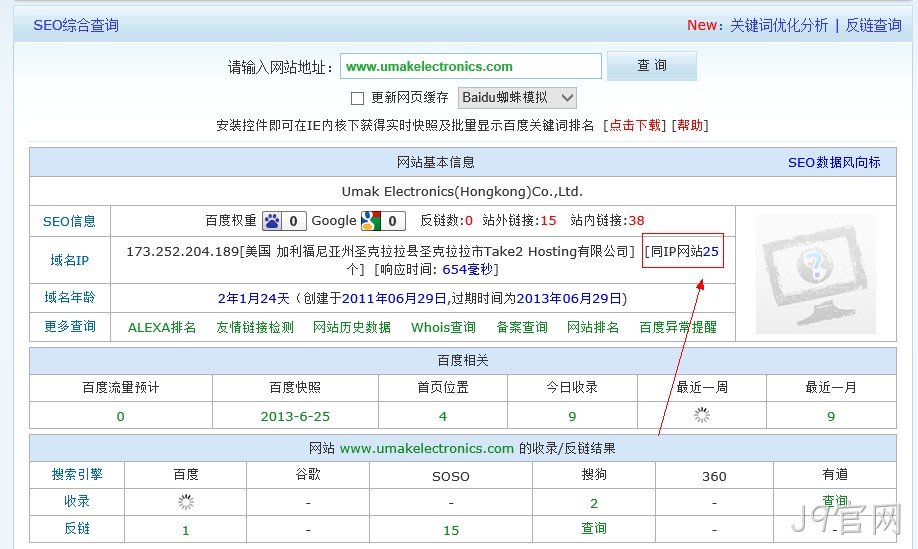Open 关键词优化分析 link

click(779, 25)
